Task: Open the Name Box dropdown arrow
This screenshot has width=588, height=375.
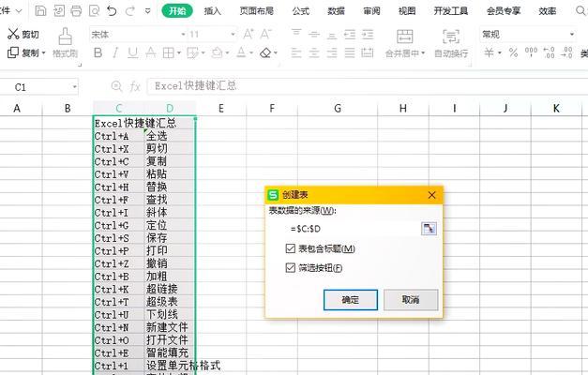Action: (74, 87)
